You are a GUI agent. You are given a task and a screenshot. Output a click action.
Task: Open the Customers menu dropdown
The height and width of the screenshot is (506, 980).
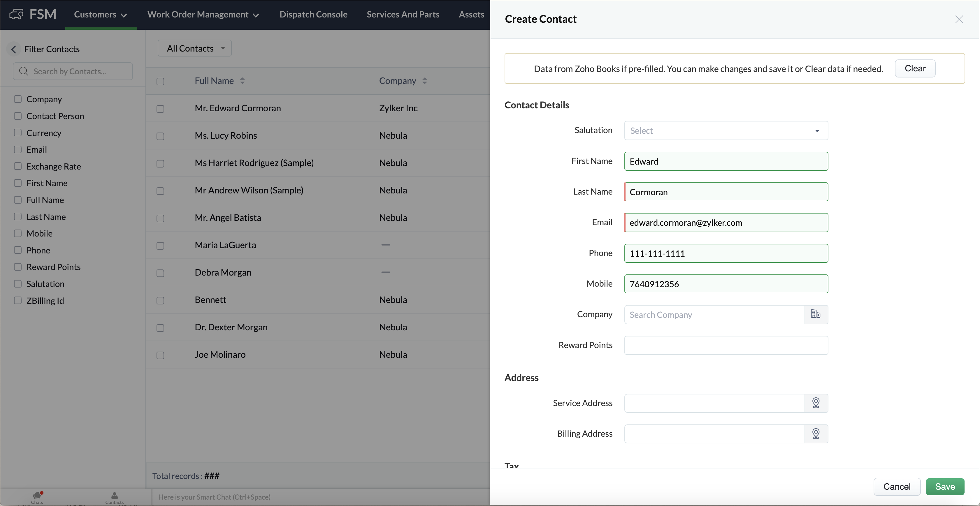[100, 15]
